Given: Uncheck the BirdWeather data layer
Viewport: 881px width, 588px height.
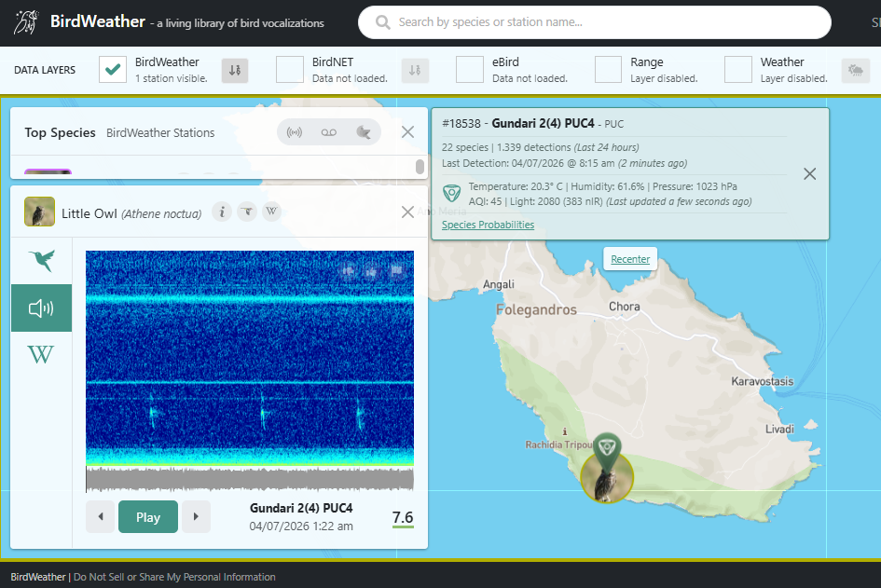Looking at the screenshot, I should tap(113, 70).
